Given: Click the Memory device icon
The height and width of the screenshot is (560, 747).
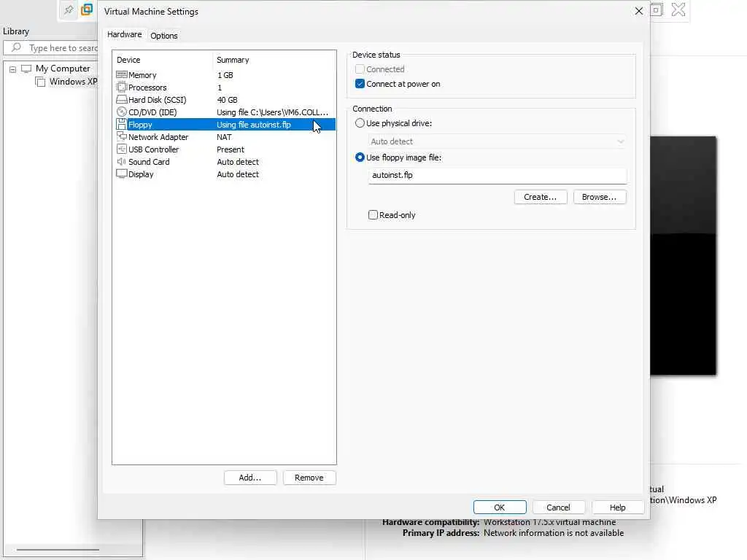Looking at the screenshot, I should 122,75.
